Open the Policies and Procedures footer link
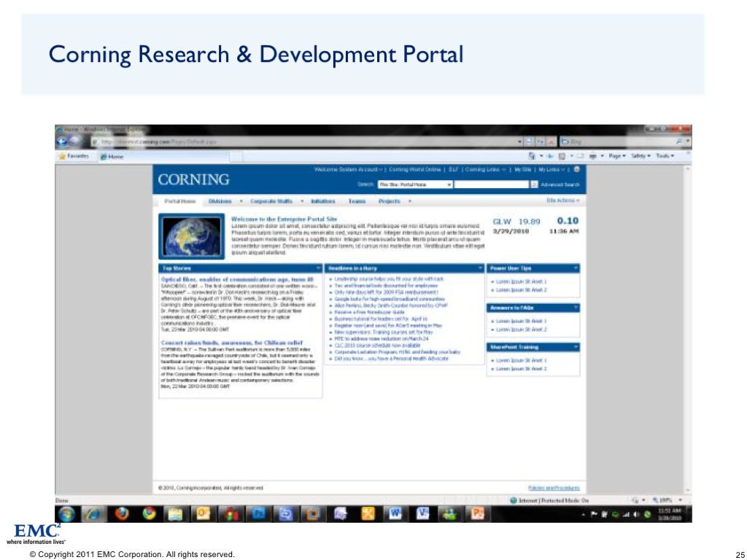 (x=554, y=488)
